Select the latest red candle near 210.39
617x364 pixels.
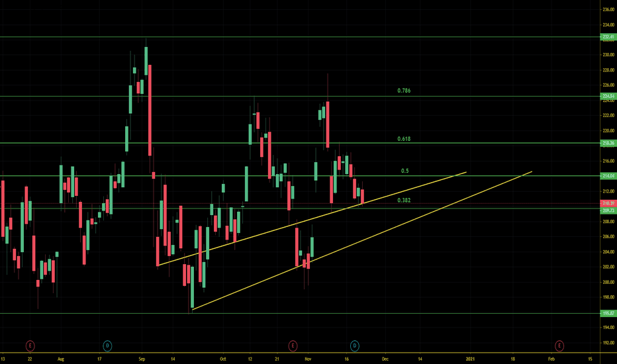click(362, 196)
